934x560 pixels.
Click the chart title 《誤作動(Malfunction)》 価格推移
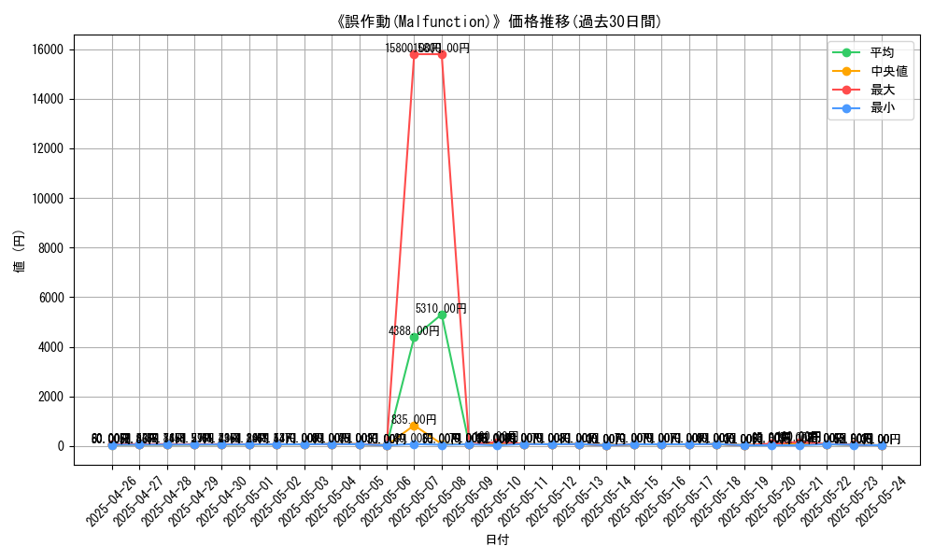[498, 21]
